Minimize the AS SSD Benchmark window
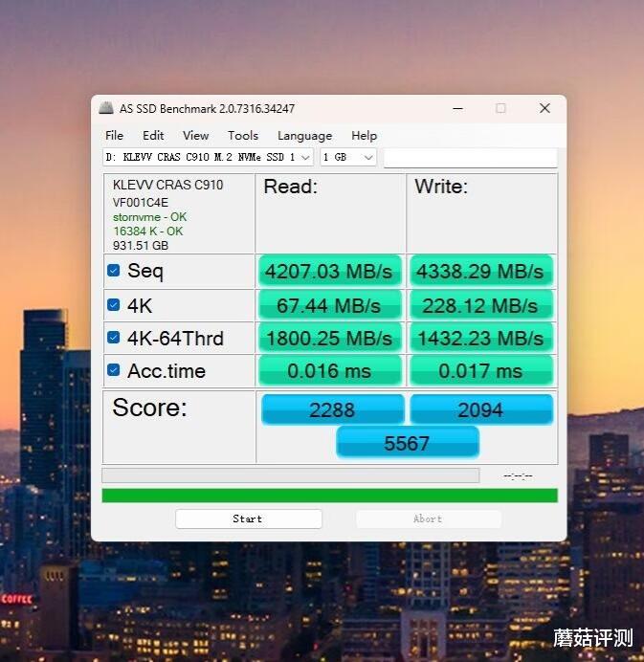 point(457,108)
